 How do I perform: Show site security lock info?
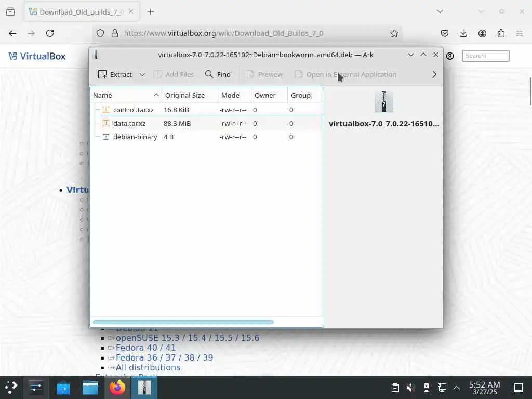[115, 33]
